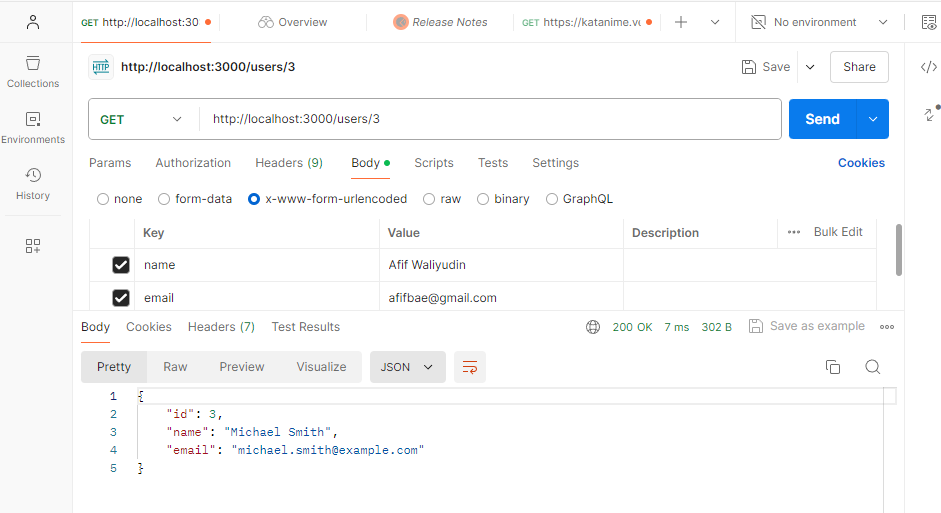
Task: Copy the response body with copy icon
Action: point(832,367)
